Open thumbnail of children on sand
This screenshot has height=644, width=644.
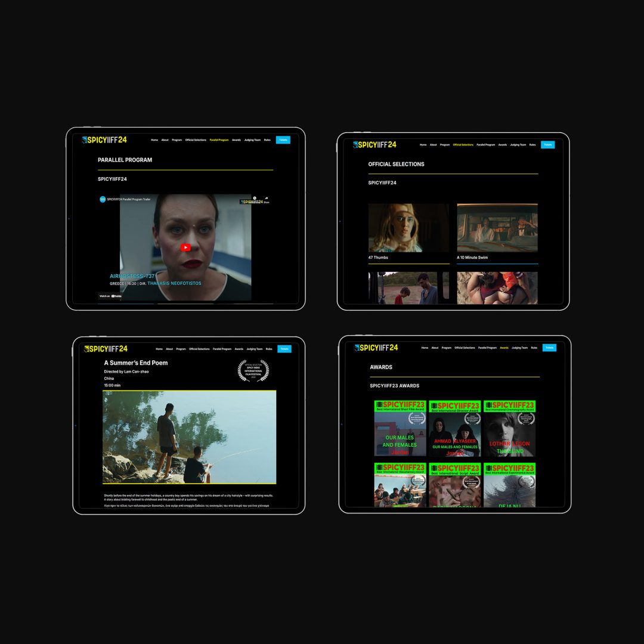pyautogui.click(x=497, y=288)
